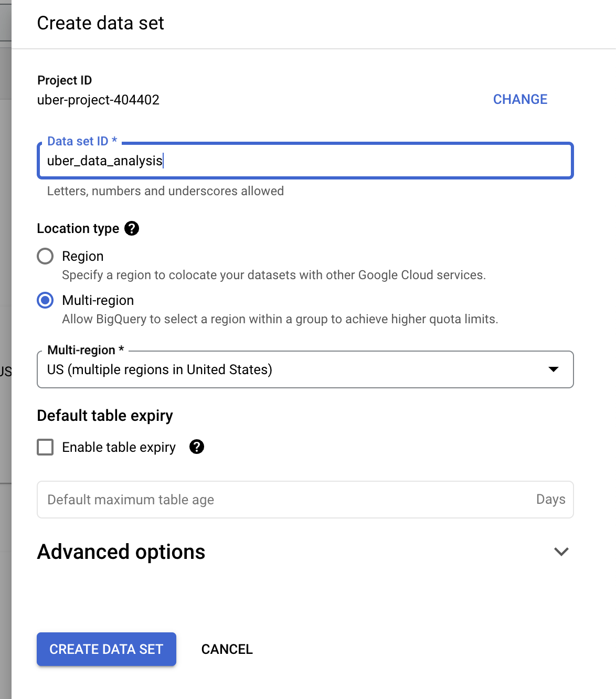Viewport: 616px width, 699px height.
Task: Click the uber-project-404402 project ID text
Action: [x=98, y=100]
